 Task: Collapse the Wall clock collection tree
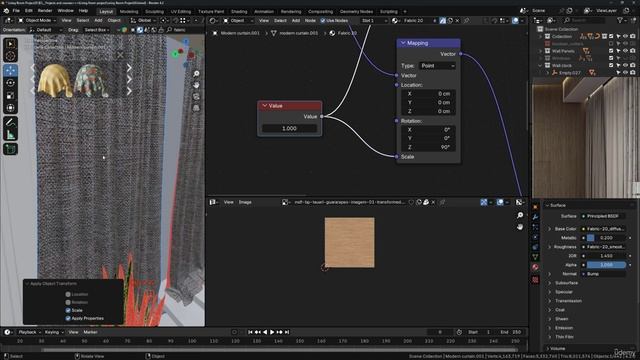coord(540,65)
